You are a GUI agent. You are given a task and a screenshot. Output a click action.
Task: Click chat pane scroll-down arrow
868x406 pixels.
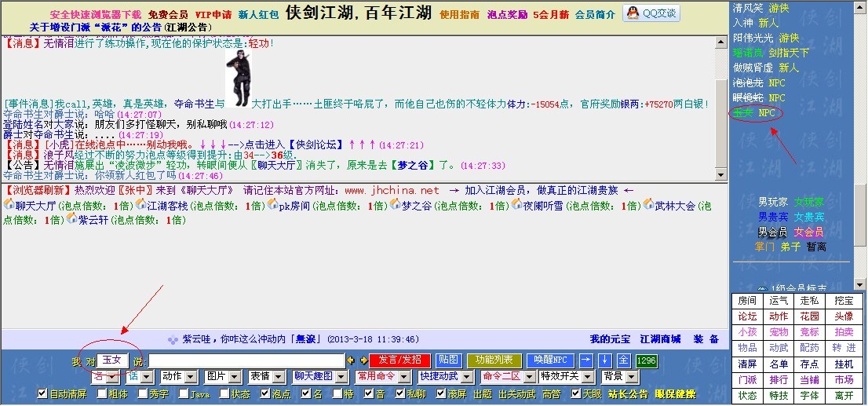tap(720, 174)
